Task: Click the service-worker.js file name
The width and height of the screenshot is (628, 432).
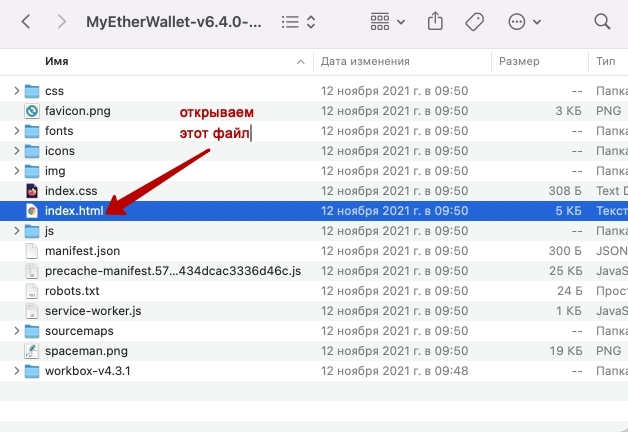Action: click(93, 311)
